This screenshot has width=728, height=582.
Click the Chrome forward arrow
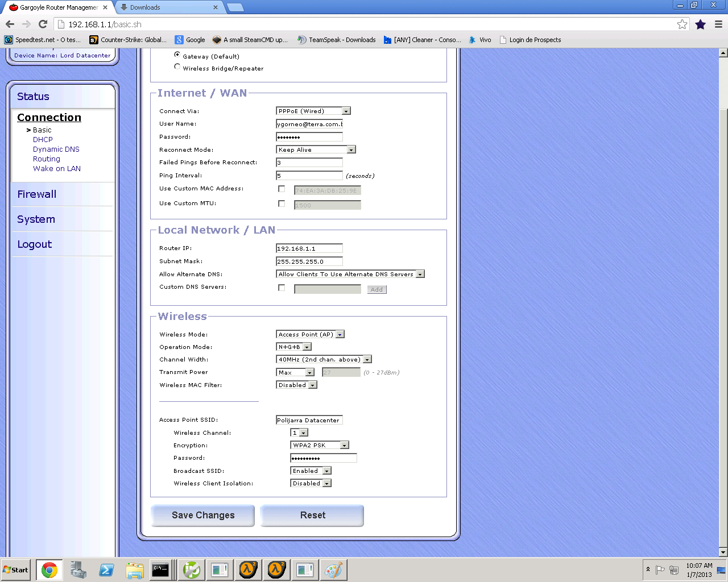click(26, 24)
